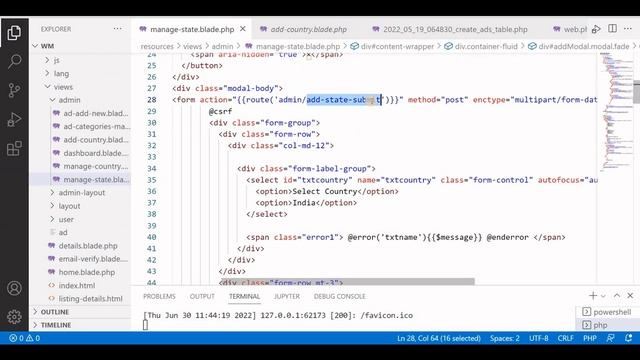
Task: Open the Explorer view in activity bar
Action: [14, 33]
